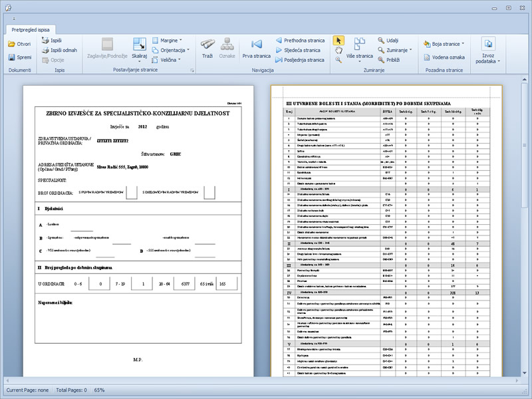The image size is (532, 399).
Task: Click the Navigacija group label
Action: pyautogui.click(x=263, y=70)
